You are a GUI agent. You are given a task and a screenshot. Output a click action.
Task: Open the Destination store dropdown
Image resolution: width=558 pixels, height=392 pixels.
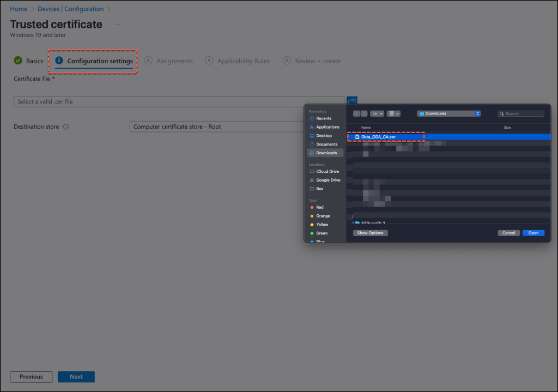pyautogui.click(x=218, y=127)
